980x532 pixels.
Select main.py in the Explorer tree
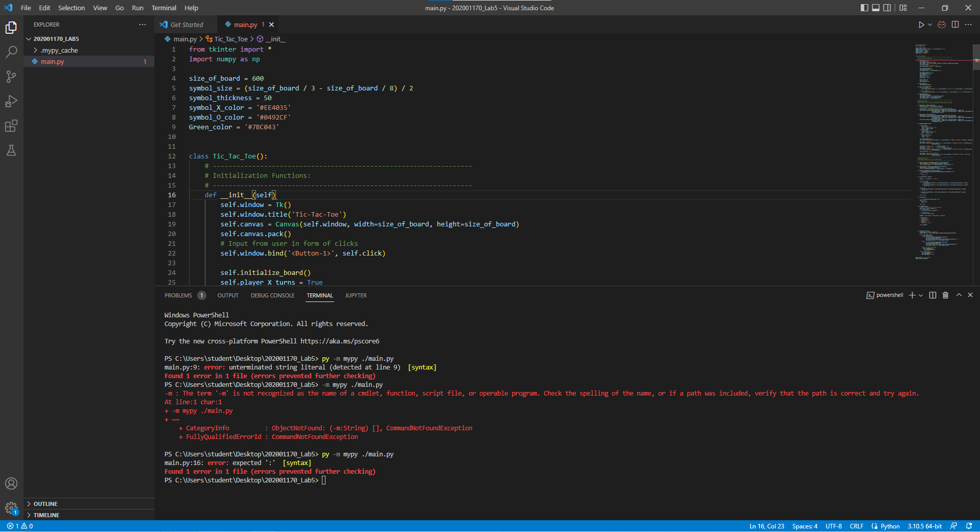89,61
